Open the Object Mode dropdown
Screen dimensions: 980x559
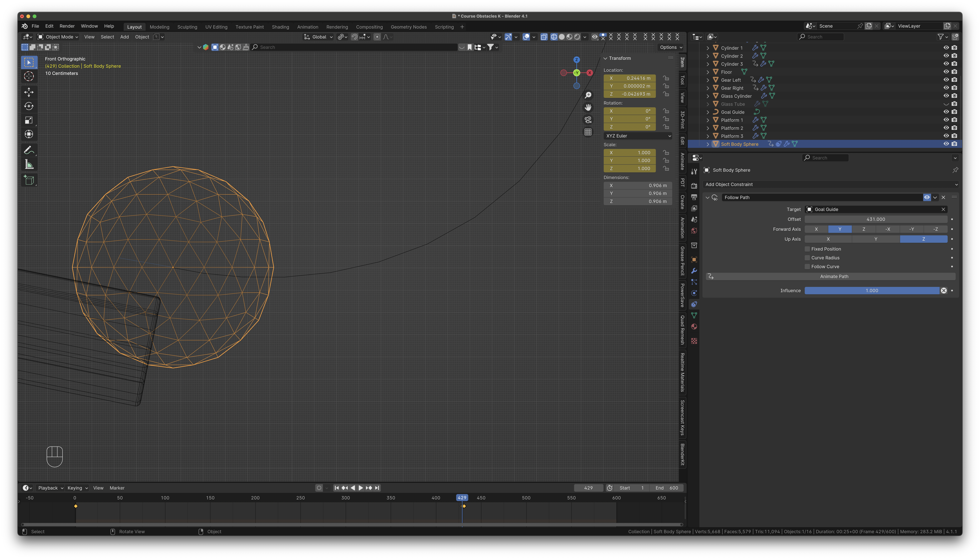tap(58, 37)
